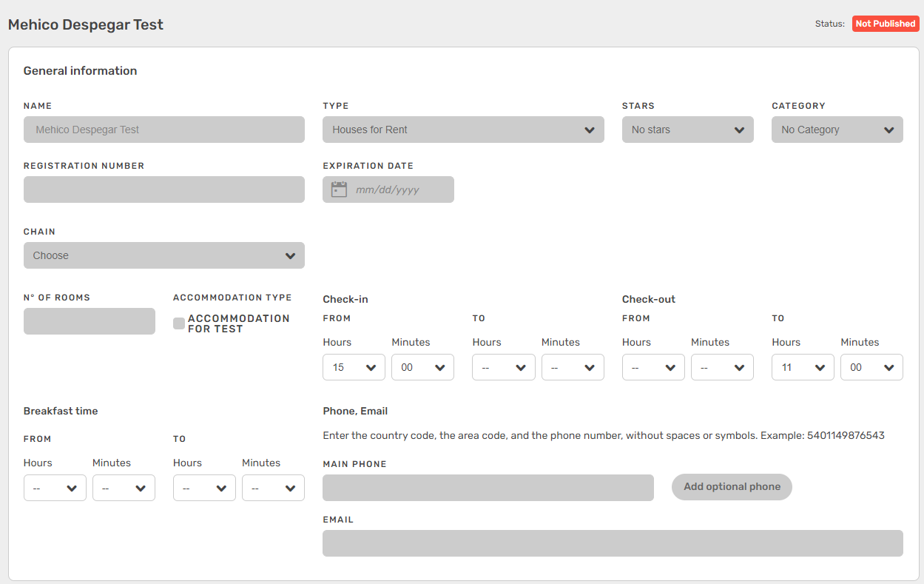The image size is (924, 584).
Task: Open Check-out From Minutes dropdown
Action: pyautogui.click(x=722, y=367)
